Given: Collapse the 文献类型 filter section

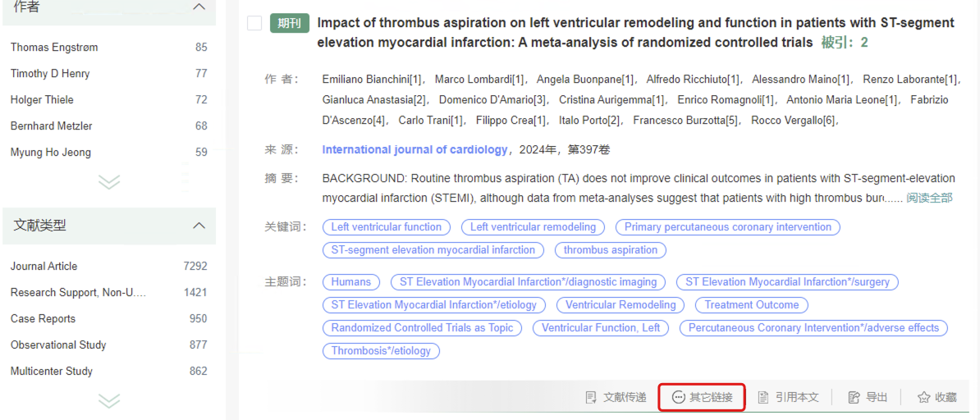Looking at the screenshot, I should pyautogui.click(x=199, y=225).
